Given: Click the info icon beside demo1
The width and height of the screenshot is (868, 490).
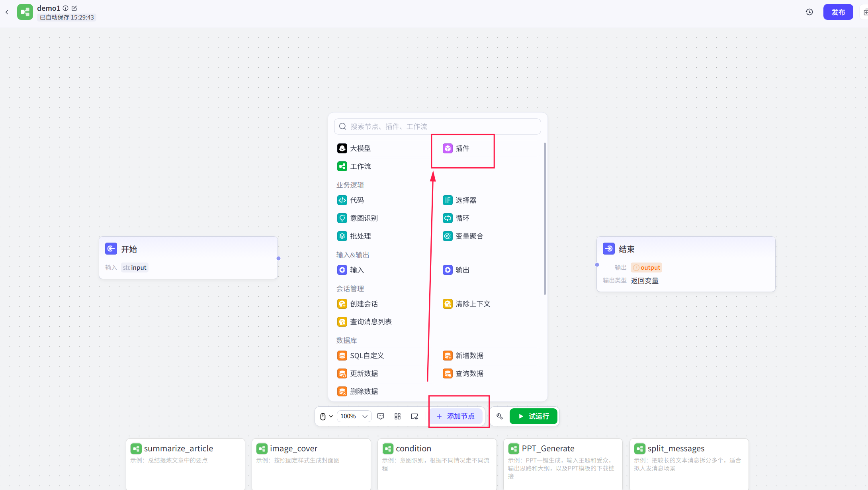Looking at the screenshot, I should [66, 8].
